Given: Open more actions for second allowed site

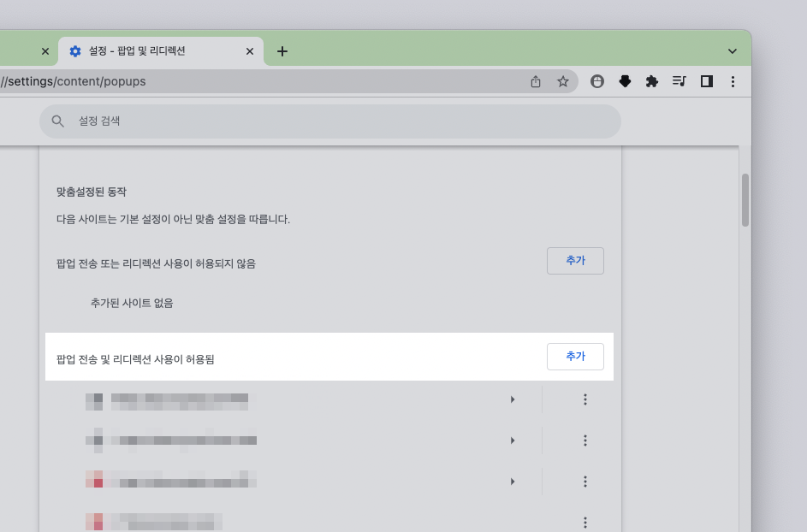Looking at the screenshot, I should click(585, 440).
